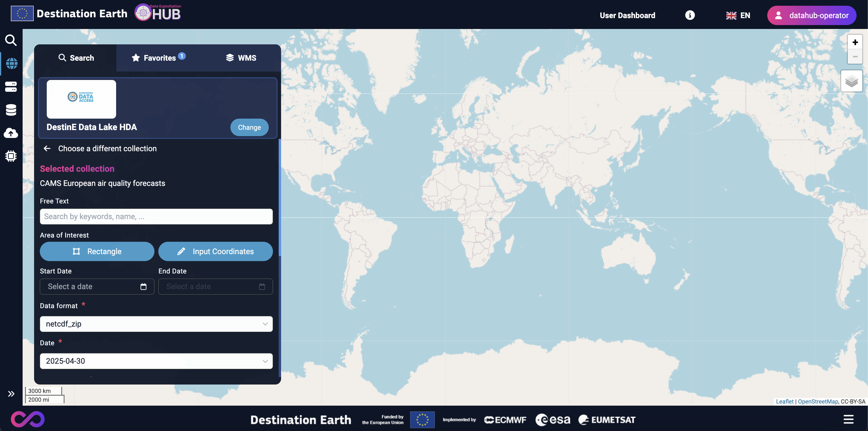This screenshot has width=868, height=431.
Task: Open the EN language selector
Action: pyautogui.click(x=738, y=15)
